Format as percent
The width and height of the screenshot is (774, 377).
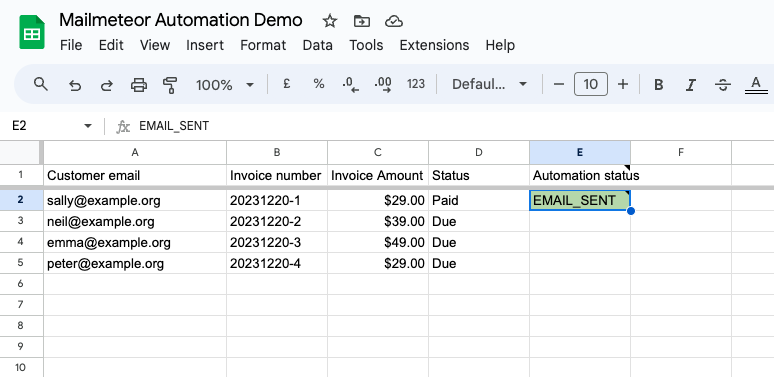319,84
